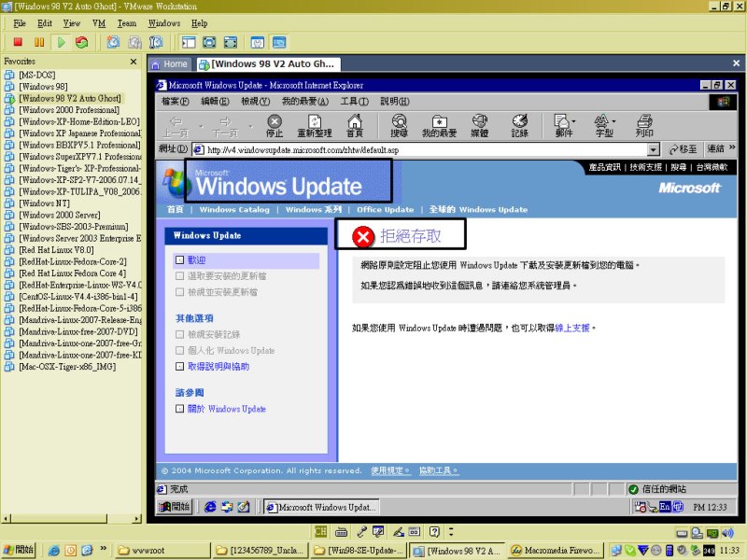This screenshot has width=747, height=560.
Task: Click the IE Mail (郵件) toolbar icon
Action: point(563,126)
